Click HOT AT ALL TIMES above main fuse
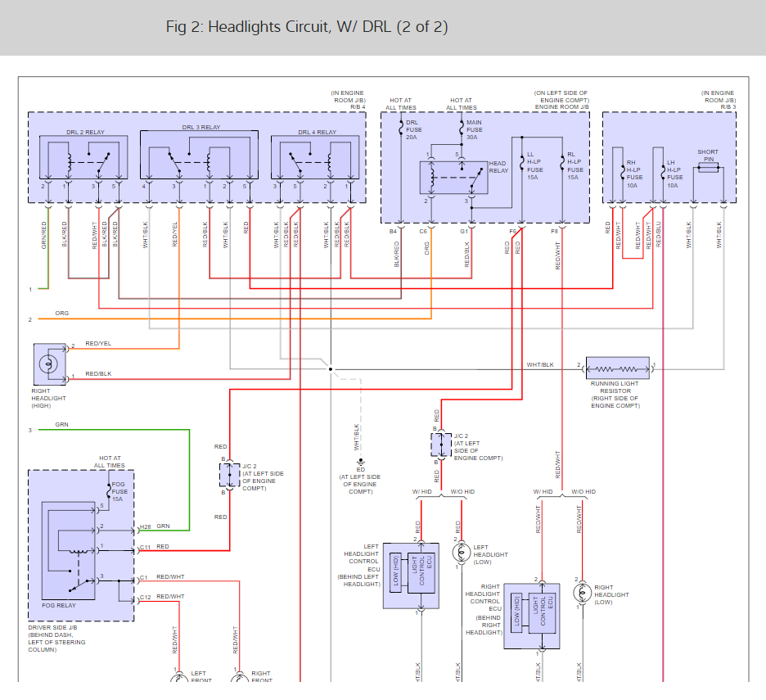This screenshot has height=700, width=766. click(462, 104)
